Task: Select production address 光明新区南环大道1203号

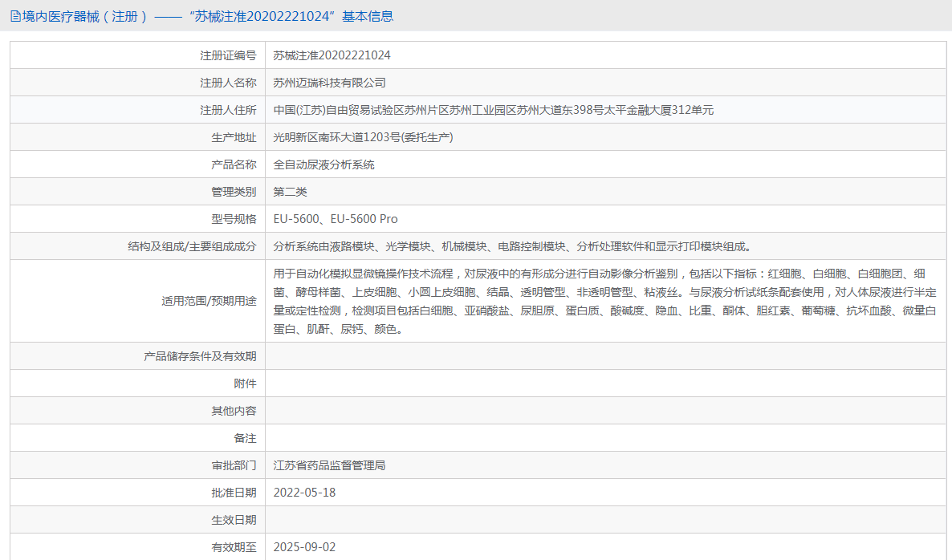Action: point(363,137)
